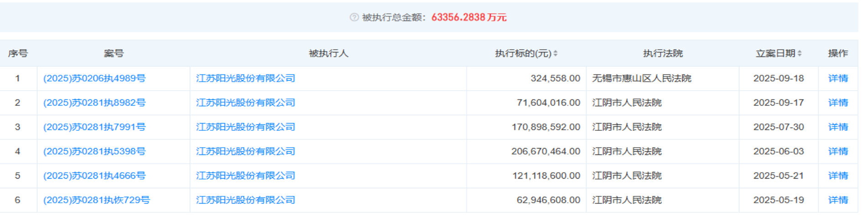Open case (2025)苏0281执5398号

click(94, 151)
